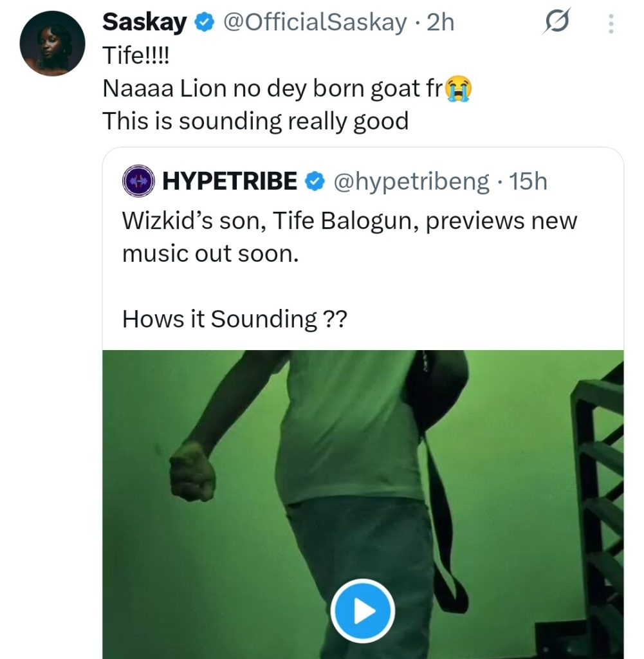Visit the @OfficialSaskay handle

pos(315,23)
